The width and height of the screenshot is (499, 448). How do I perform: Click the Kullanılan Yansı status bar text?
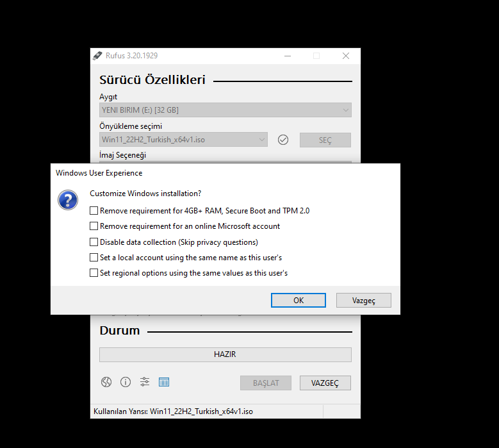[x=173, y=411]
